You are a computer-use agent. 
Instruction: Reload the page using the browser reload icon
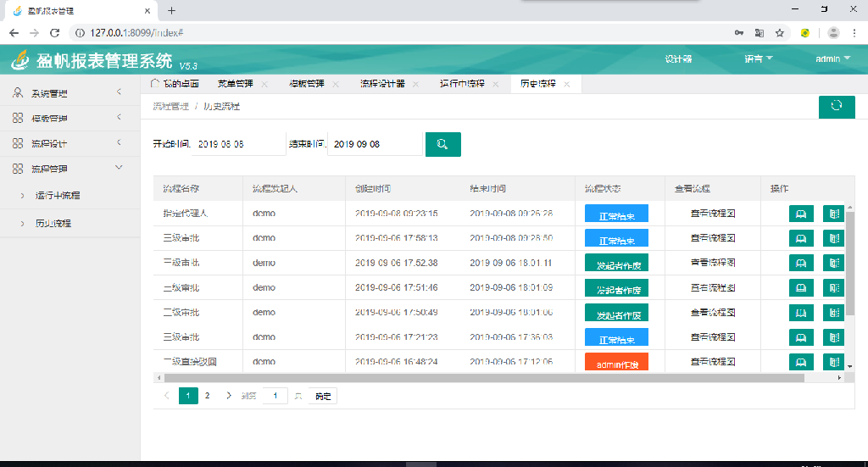[x=55, y=32]
